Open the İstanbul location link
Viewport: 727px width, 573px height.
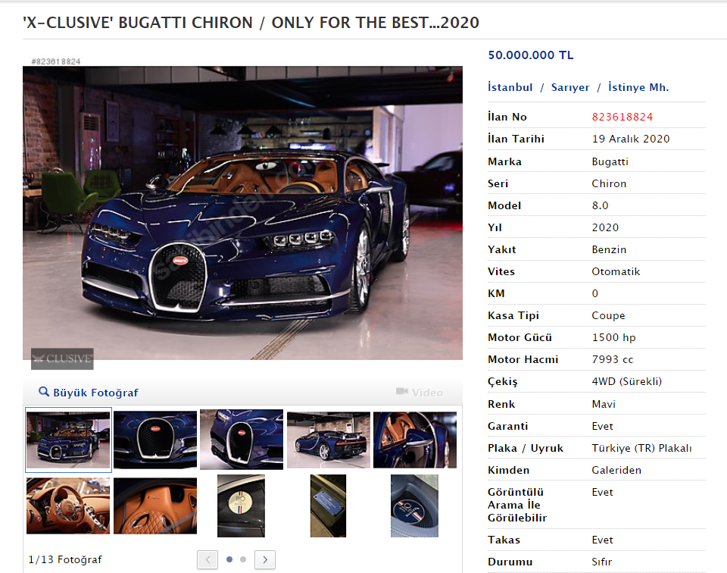point(510,87)
